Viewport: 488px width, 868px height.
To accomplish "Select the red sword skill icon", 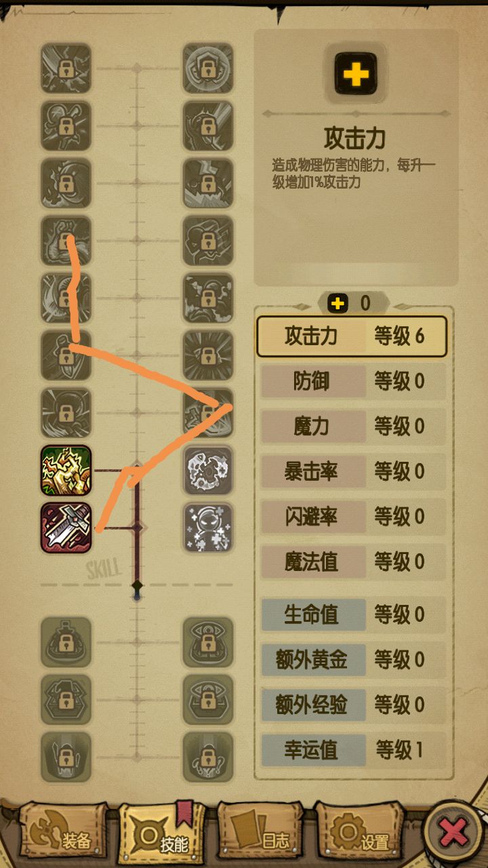I will click(66, 527).
